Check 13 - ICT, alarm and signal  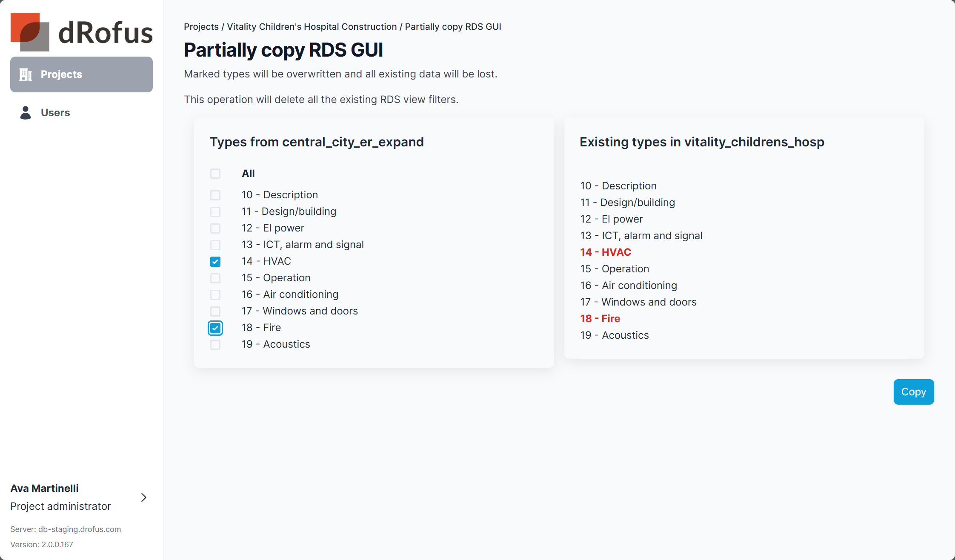tap(215, 245)
